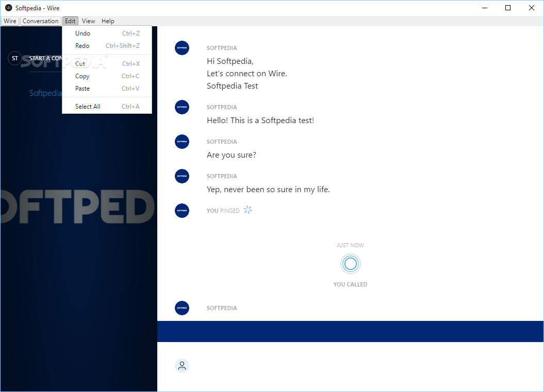This screenshot has width=544, height=392.
Task: Click the avatar beside the last Softpedia message
Action: click(182, 308)
